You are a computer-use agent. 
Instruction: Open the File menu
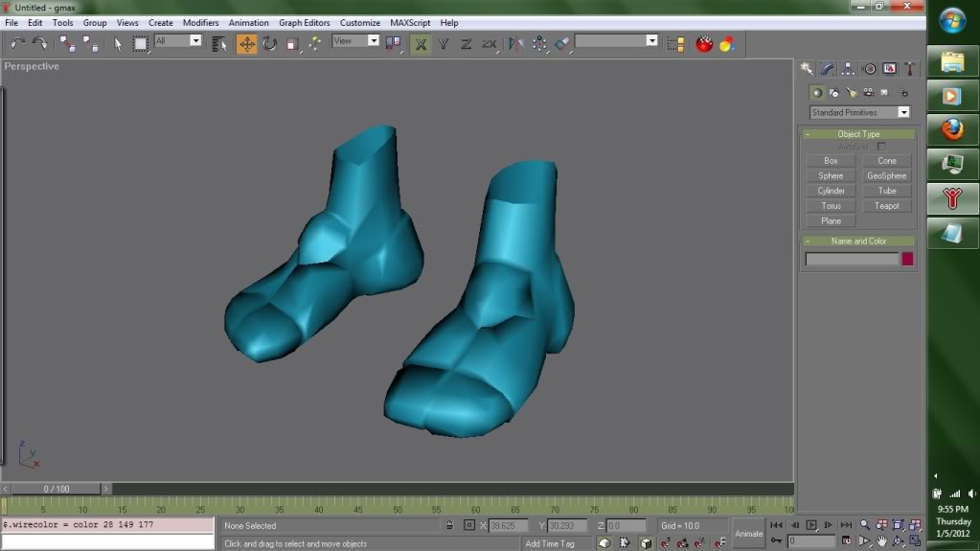[x=11, y=22]
